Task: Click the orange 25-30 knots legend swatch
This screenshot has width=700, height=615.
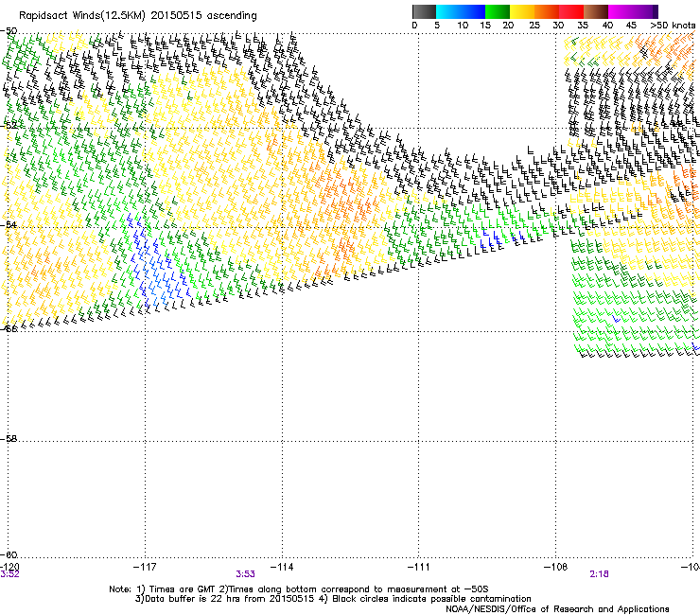Action: click(547, 11)
